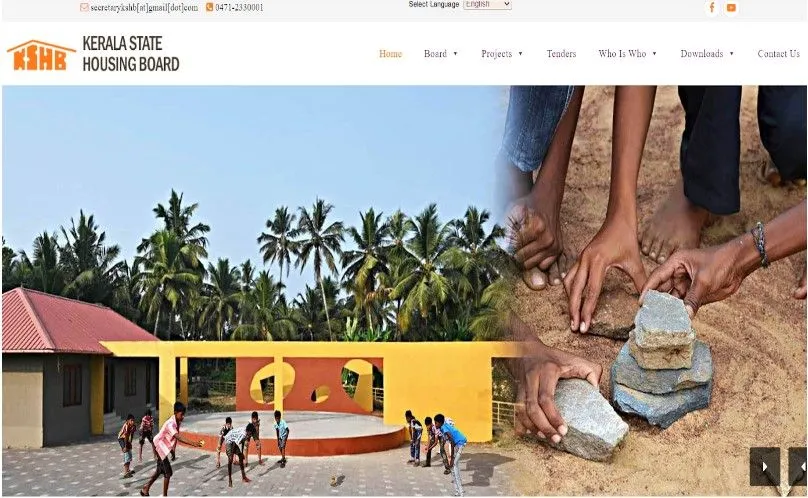Open the Select Language dropdown
The height and width of the screenshot is (498, 808).
[487, 4]
